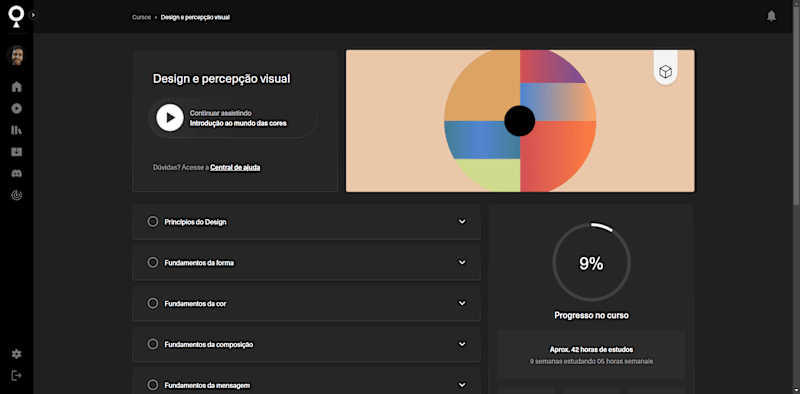The image size is (800, 394).
Task: Click Princípios do Design module title
Action: tap(195, 222)
